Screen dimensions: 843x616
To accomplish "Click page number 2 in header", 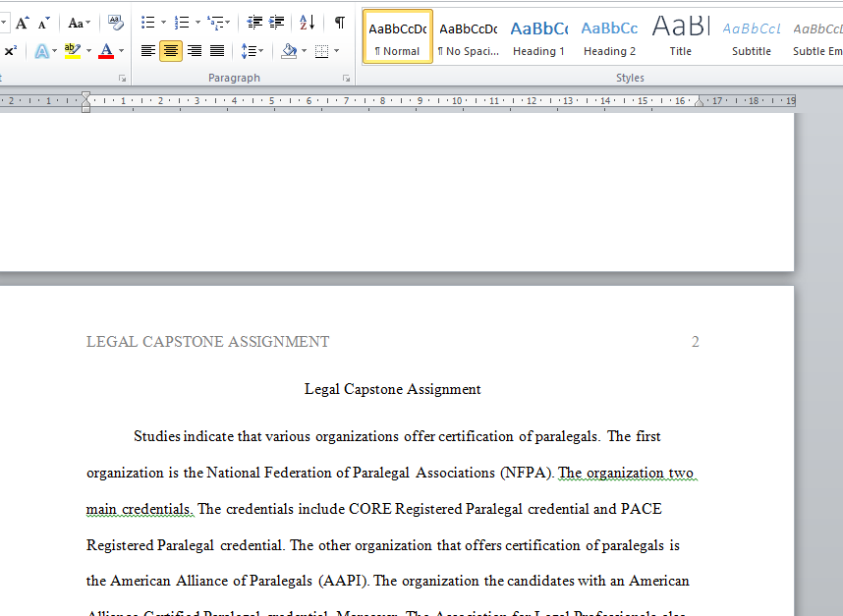I will click(x=696, y=342).
